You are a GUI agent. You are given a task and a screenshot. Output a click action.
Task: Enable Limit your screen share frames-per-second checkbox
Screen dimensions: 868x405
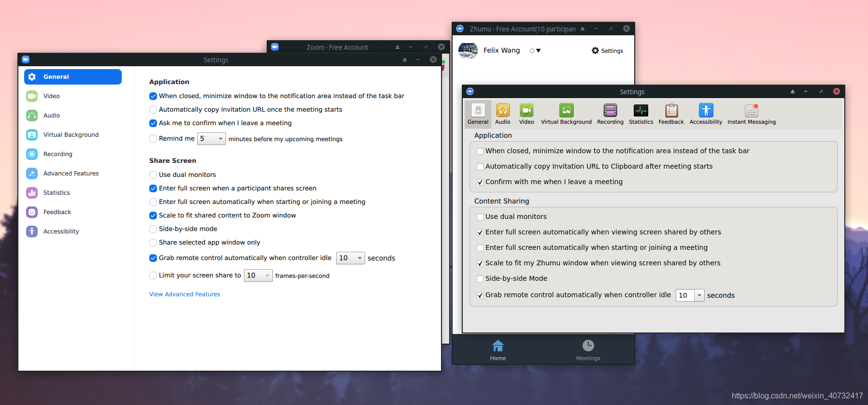pyautogui.click(x=153, y=275)
